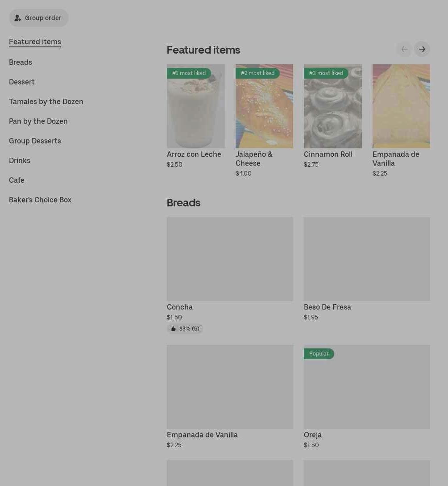Click the Concha 83% thumbs-up rating
448x486 pixels.
point(185,329)
